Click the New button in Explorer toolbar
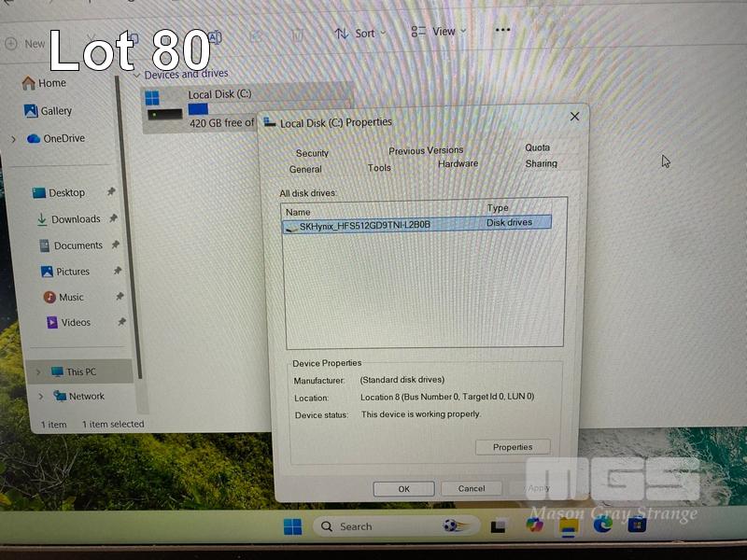Screen dimensions: 747x560 click(x=25, y=43)
